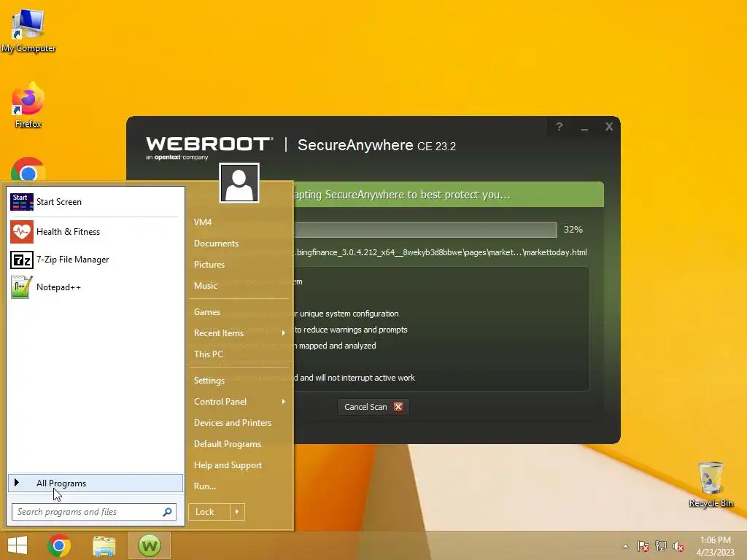Image resolution: width=747 pixels, height=560 pixels.
Task: Show hidden tray icons arrow
Action: [x=625, y=546]
